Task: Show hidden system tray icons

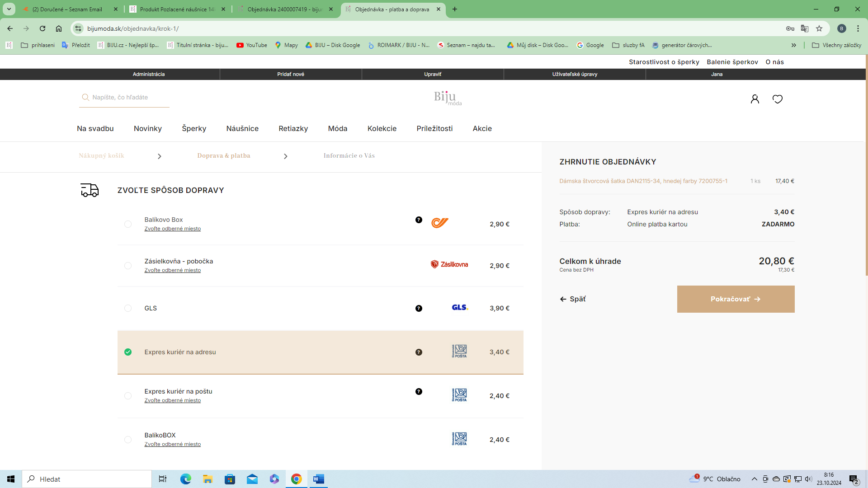Action: point(754,479)
